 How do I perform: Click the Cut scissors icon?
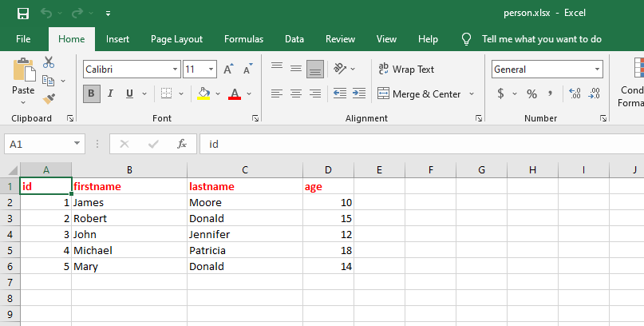click(49, 62)
